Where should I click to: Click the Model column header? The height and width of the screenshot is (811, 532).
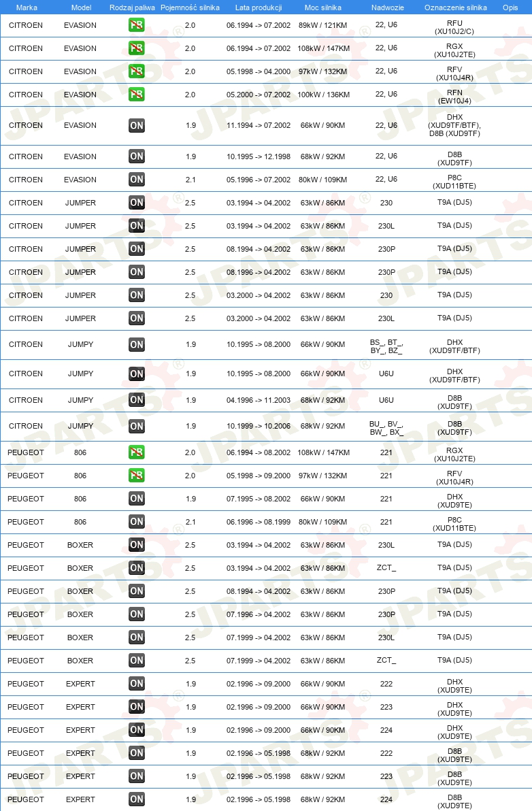(81, 7)
